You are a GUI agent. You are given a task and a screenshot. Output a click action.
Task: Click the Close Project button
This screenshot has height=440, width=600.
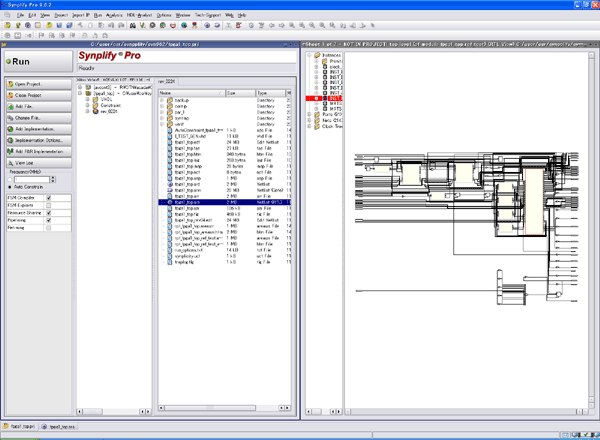pos(39,95)
